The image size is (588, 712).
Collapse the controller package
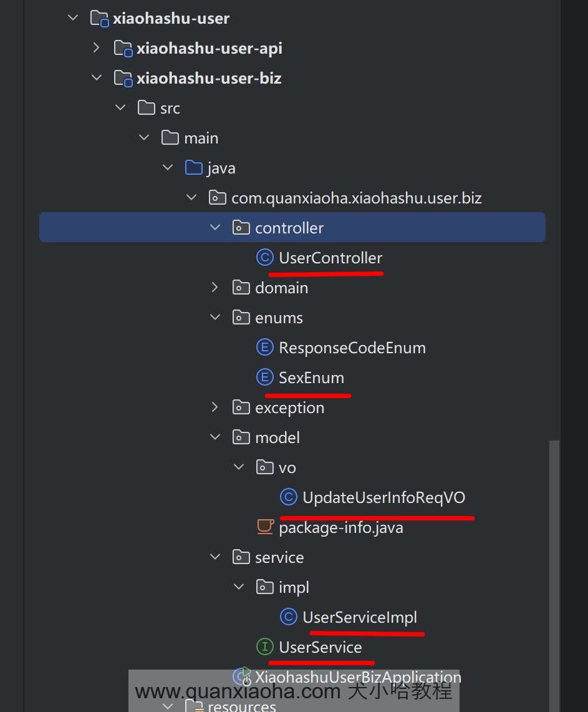coord(215,228)
